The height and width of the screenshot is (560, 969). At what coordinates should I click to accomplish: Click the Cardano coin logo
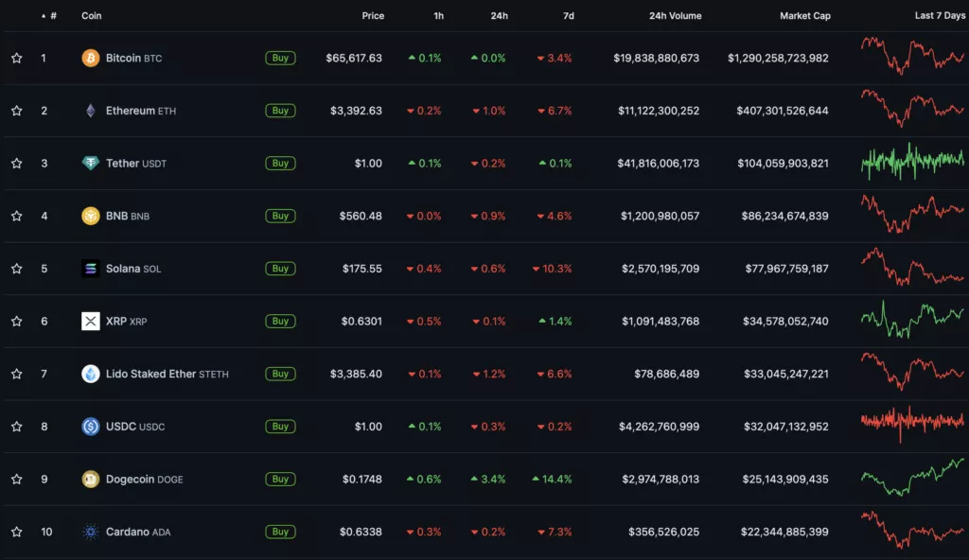90,532
